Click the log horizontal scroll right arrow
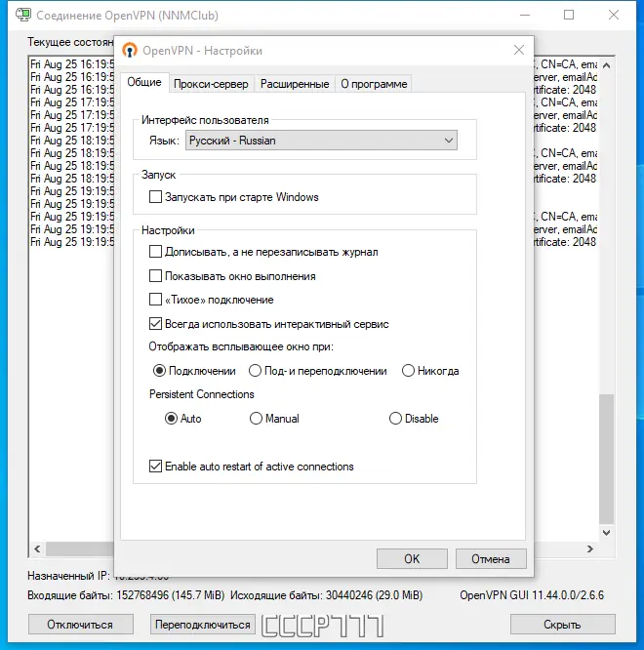This screenshot has width=644, height=650. coord(590,548)
